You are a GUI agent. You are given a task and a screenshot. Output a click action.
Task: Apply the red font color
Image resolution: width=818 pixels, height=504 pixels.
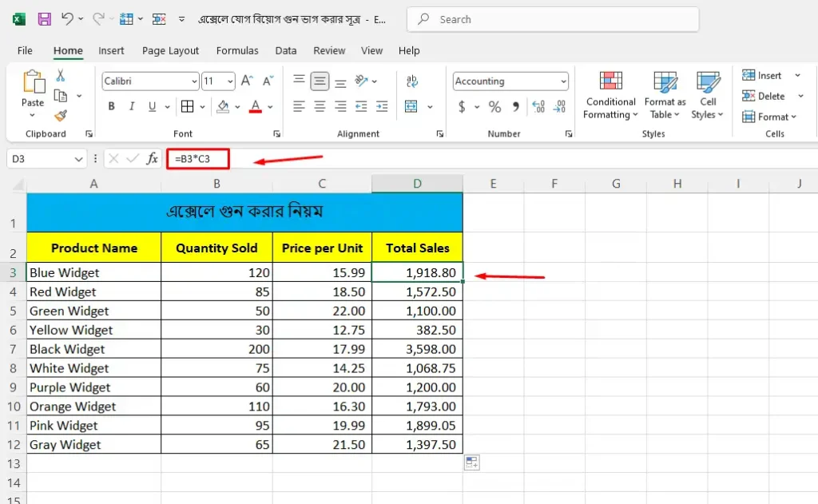pos(256,106)
